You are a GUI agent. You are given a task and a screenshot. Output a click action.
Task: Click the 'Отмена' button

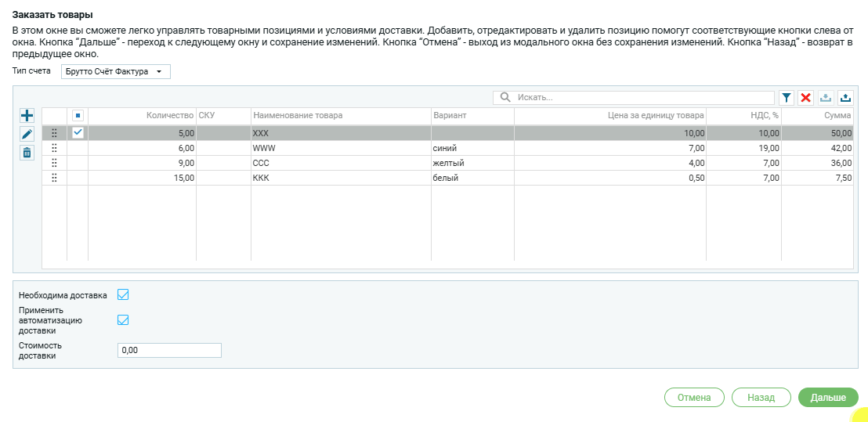[x=693, y=398]
